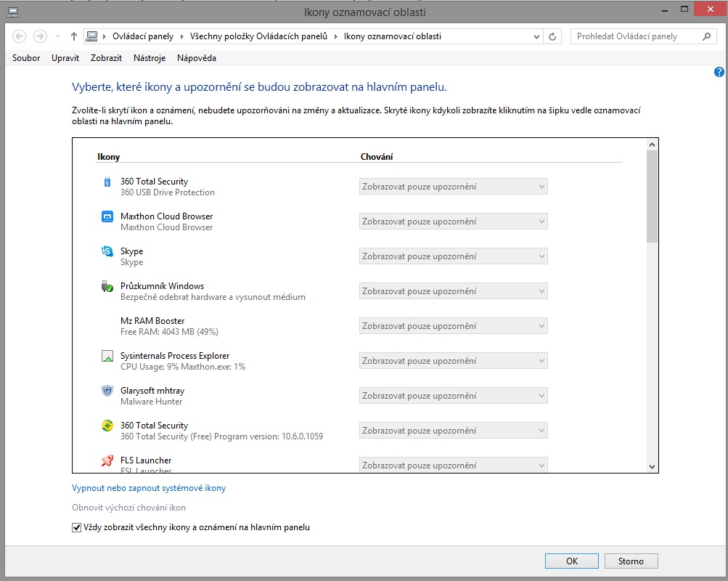This screenshot has width=728, height=581.
Task: Click the Storno button
Action: tap(631, 561)
